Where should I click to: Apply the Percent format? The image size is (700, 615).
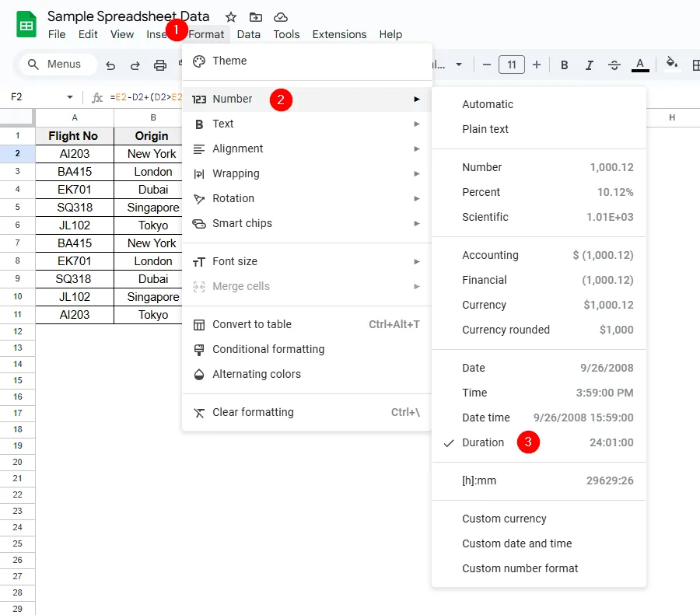pyautogui.click(x=539, y=192)
